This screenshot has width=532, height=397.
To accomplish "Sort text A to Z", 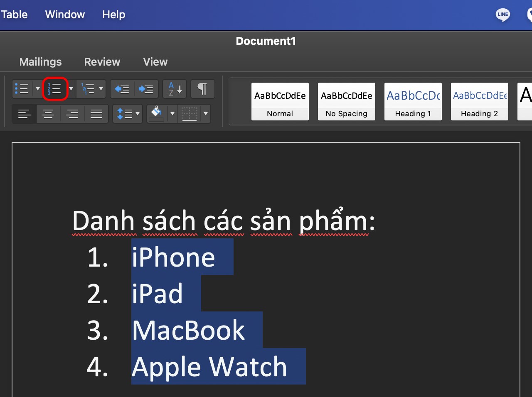I will (175, 88).
